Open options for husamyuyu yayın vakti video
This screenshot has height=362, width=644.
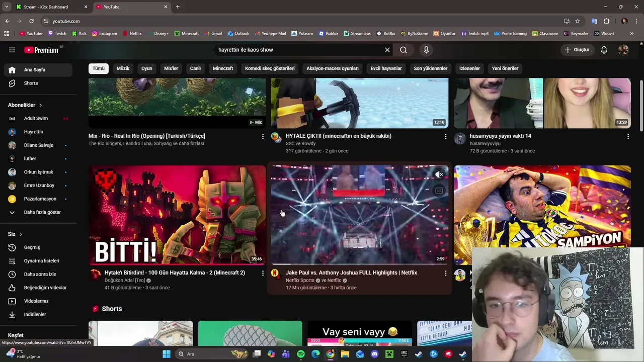click(x=628, y=136)
